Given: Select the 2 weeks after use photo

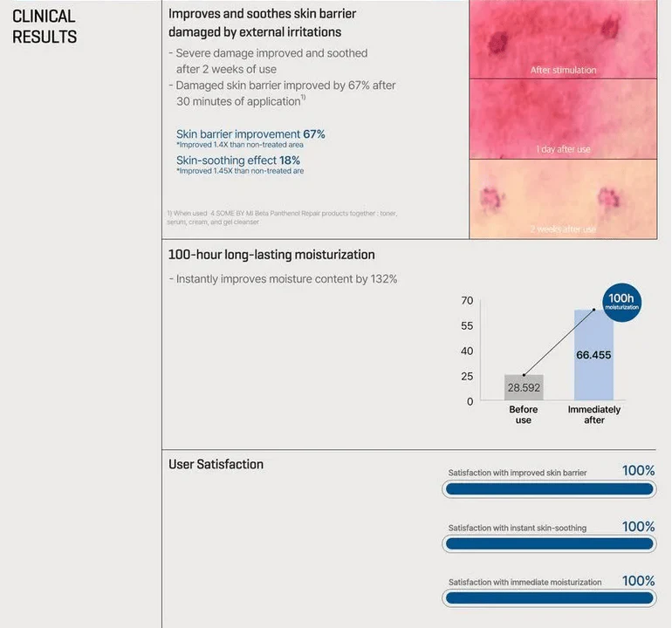Looking at the screenshot, I should point(563,199).
